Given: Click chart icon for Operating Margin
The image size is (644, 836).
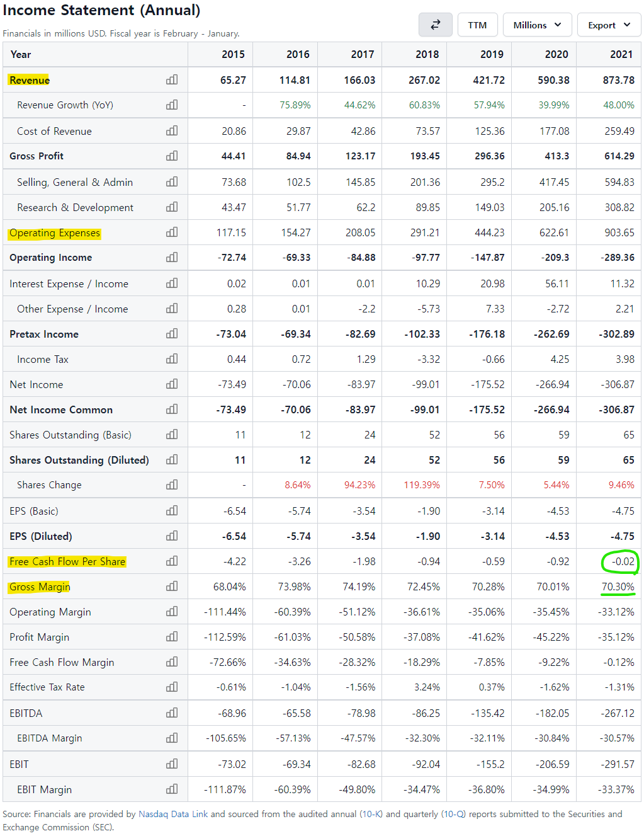Looking at the screenshot, I should (x=172, y=612).
